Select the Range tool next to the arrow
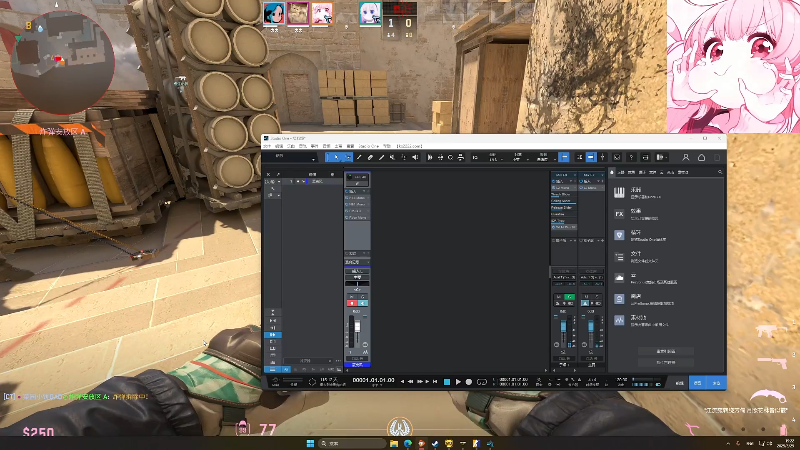 tap(347, 157)
